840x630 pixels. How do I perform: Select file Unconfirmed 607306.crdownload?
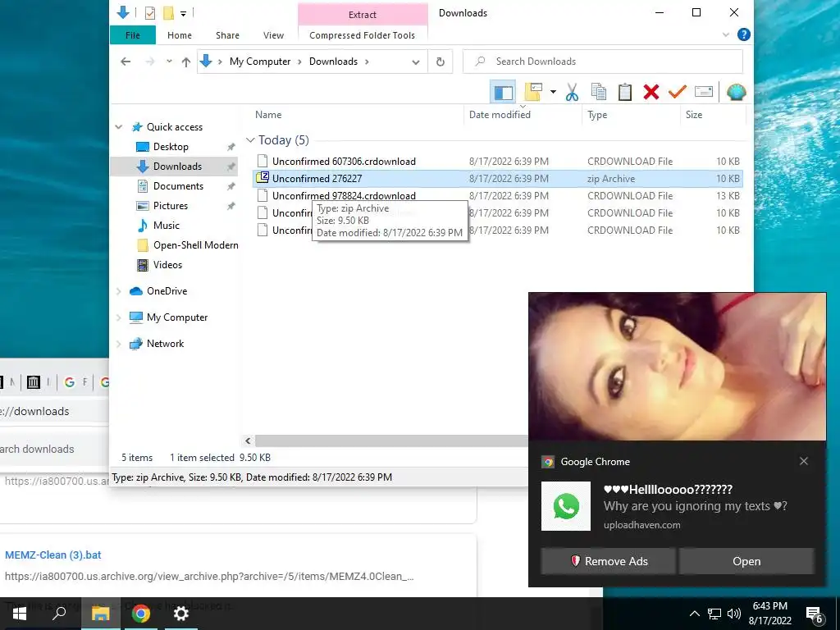[344, 162]
